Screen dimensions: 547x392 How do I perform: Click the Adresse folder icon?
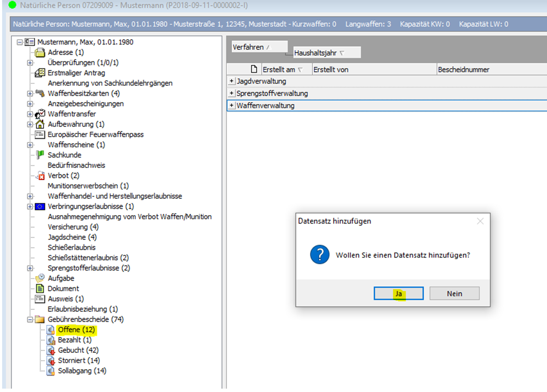point(40,53)
